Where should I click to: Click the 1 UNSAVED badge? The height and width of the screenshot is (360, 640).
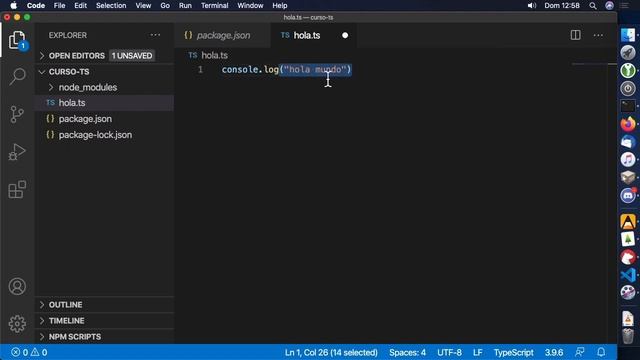(132, 56)
